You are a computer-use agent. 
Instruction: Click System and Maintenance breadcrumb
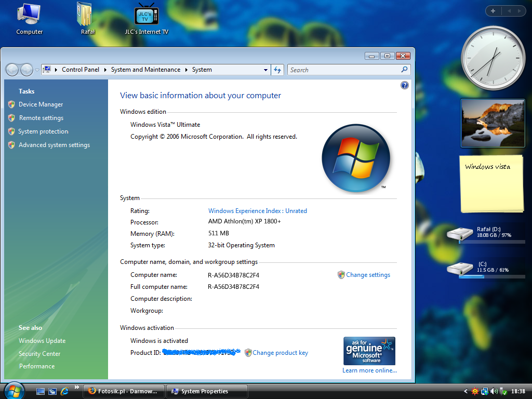[145, 70]
